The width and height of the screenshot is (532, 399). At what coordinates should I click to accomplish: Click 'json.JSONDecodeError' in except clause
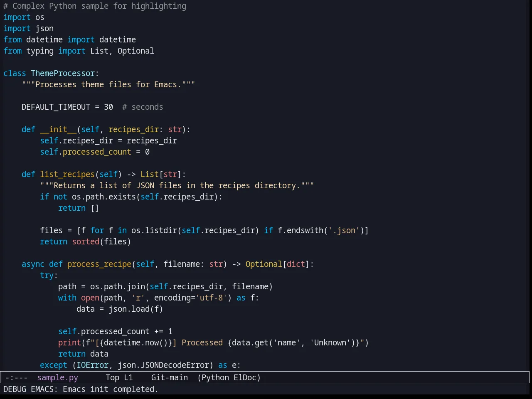(163, 365)
